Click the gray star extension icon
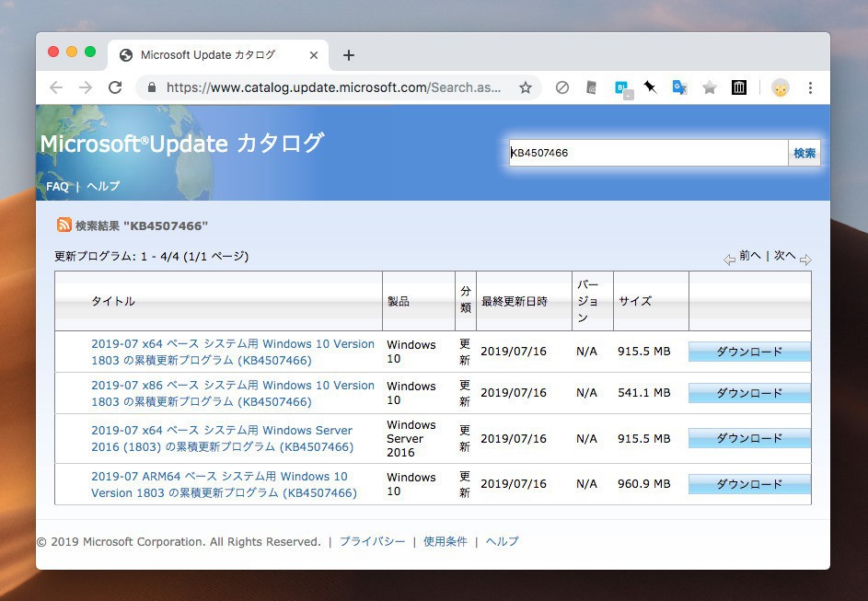Screen dimensions: 868x601 710,87
